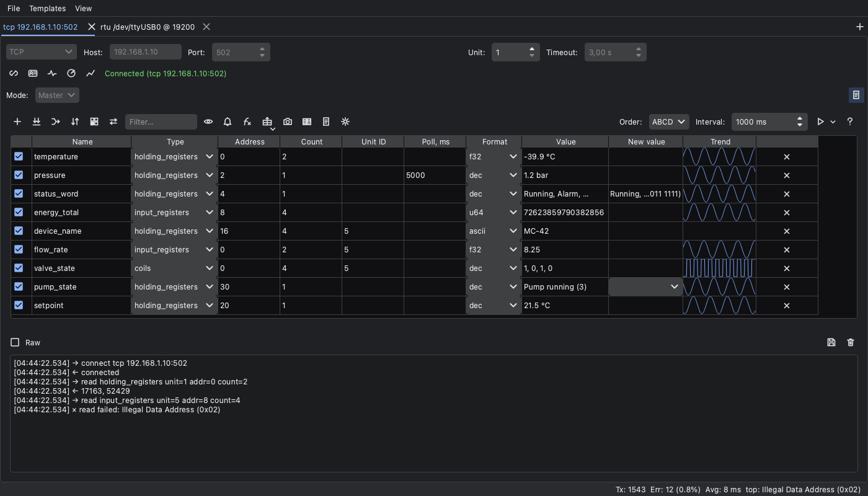868x496 pixels.
Task: Open the device identification card icon
Action: click(x=33, y=73)
